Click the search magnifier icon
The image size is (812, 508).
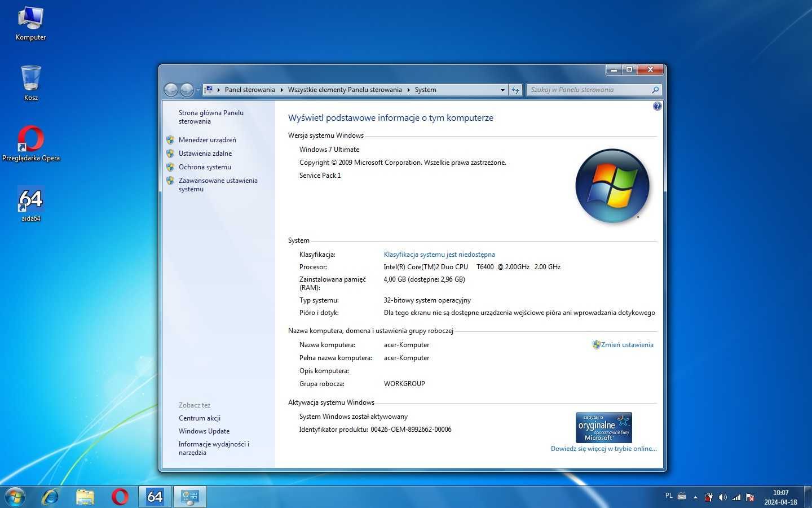pyautogui.click(x=655, y=90)
